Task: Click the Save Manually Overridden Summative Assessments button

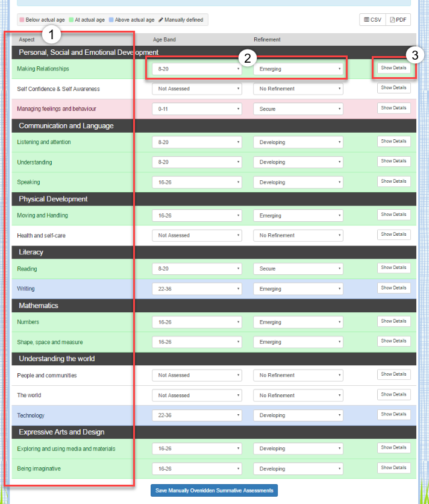Action: pos(214,491)
